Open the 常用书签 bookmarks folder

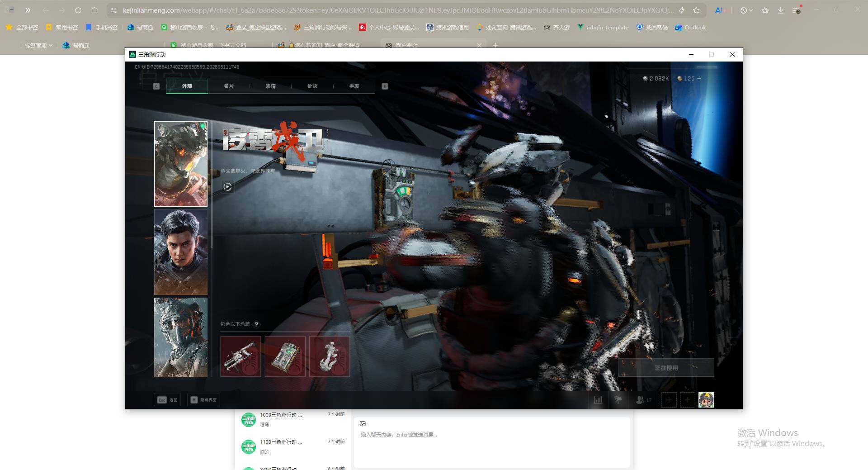point(61,27)
